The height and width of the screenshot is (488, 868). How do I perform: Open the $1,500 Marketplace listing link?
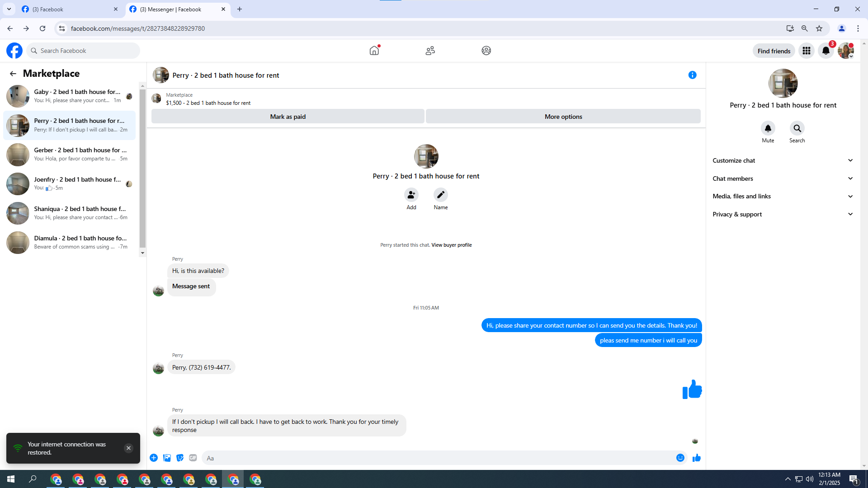(x=208, y=103)
